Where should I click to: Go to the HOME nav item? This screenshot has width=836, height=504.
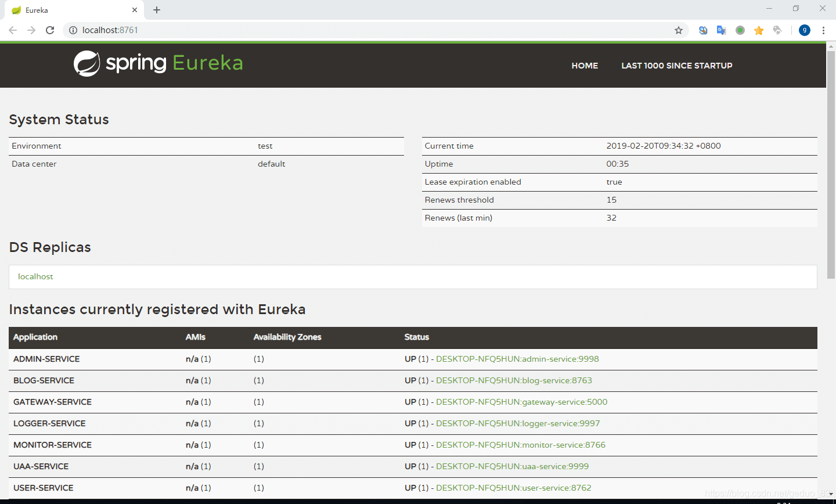tap(585, 66)
